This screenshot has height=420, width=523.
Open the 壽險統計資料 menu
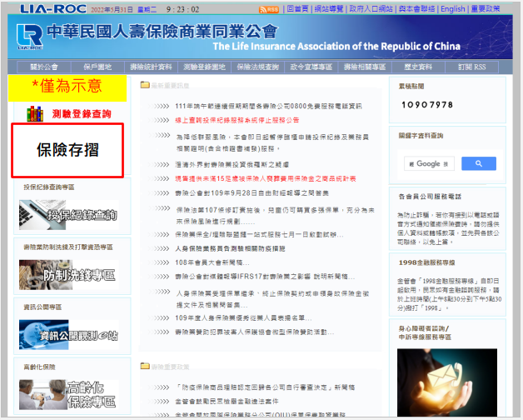click(151, 67)
